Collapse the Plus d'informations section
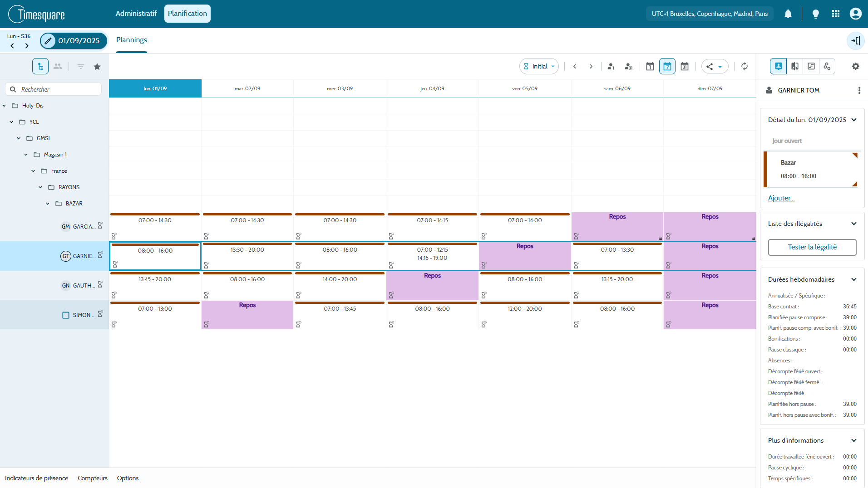 coord(854,440)
